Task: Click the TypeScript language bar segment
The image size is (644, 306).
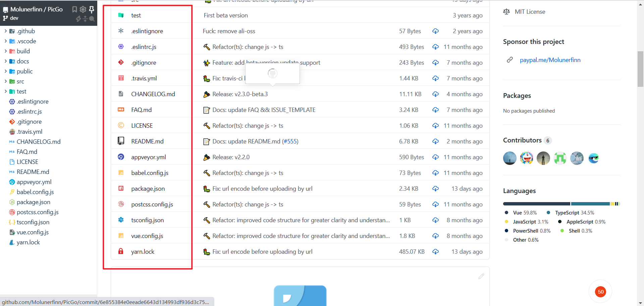Action: [590, 204]
